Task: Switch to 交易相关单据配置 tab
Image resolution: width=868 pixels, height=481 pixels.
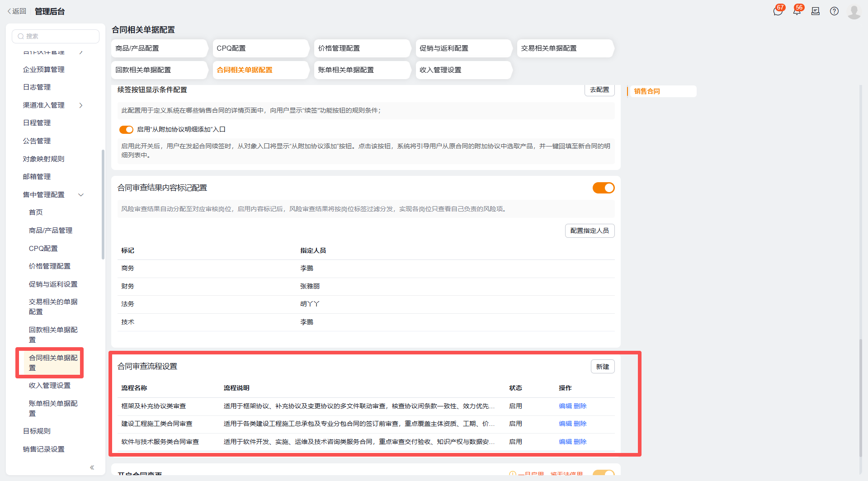Action: [x=565, y=48]
